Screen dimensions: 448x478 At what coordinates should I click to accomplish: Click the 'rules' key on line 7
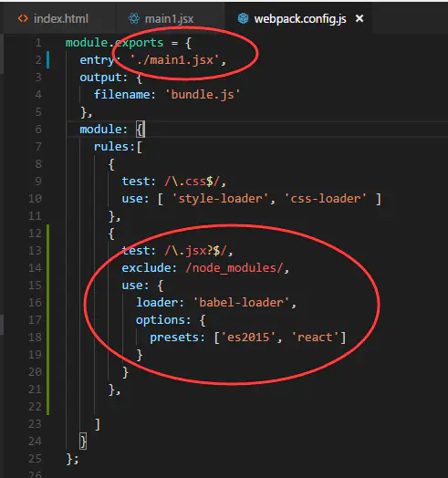pos(110,147)
